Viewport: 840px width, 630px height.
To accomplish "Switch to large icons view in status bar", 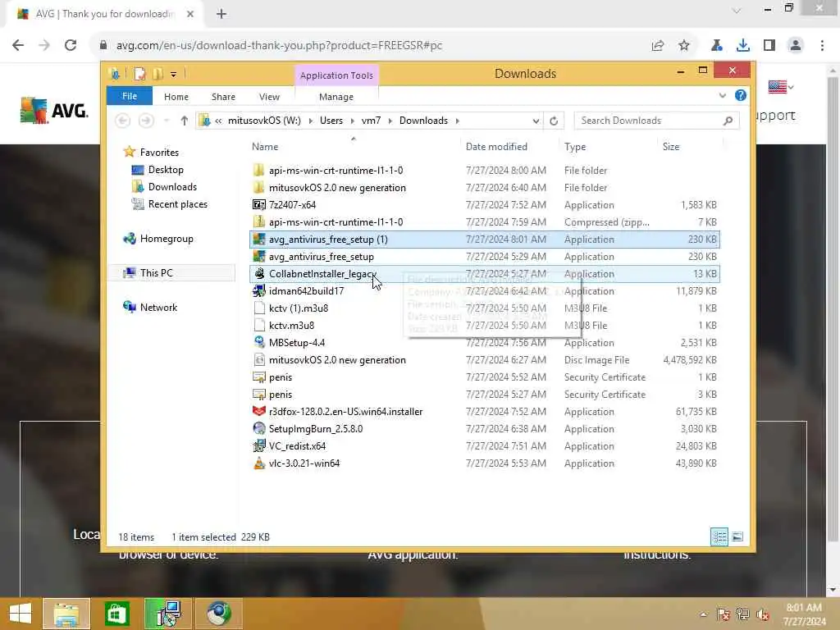I will [737, 536].
